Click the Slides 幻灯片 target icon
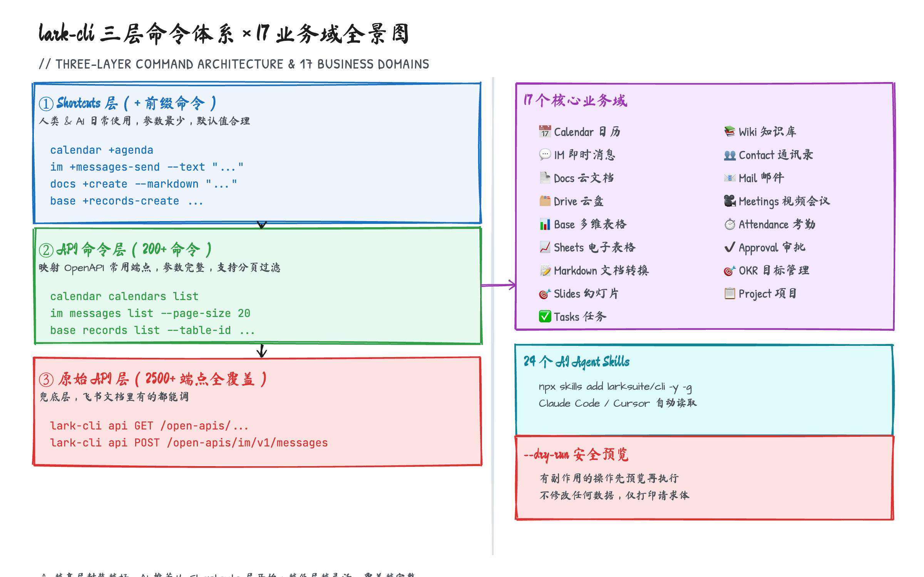Screen dimensions: 924x577 [545, 294]
